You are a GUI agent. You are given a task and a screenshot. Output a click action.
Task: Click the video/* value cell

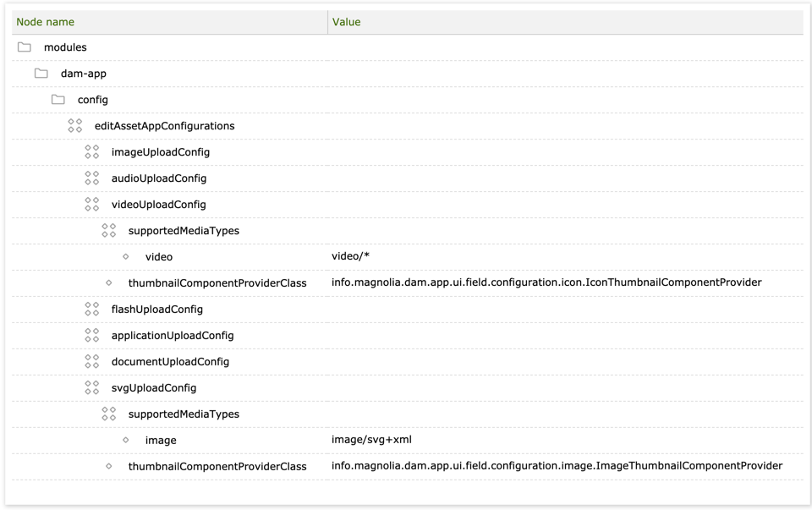point(351,256)
